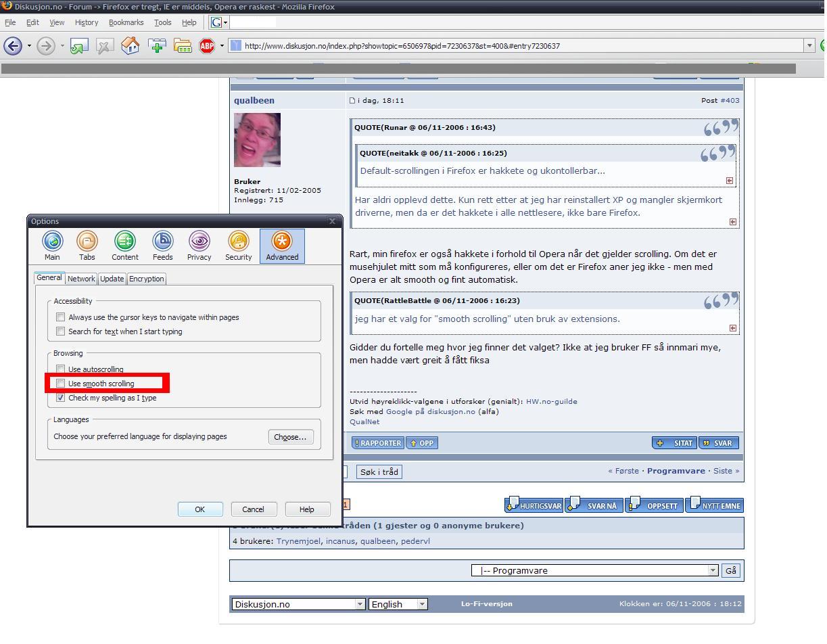
Task: Click OK in Options dialog
Action: pos(199,509)
